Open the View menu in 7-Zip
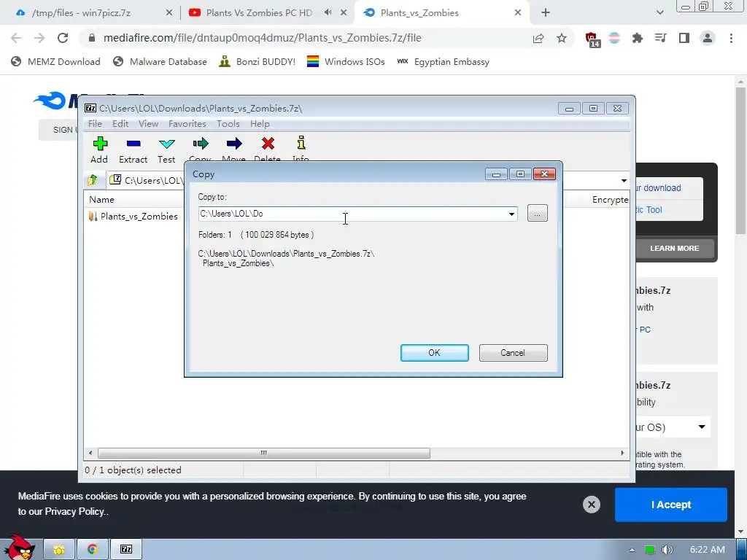 pos(148,124)
